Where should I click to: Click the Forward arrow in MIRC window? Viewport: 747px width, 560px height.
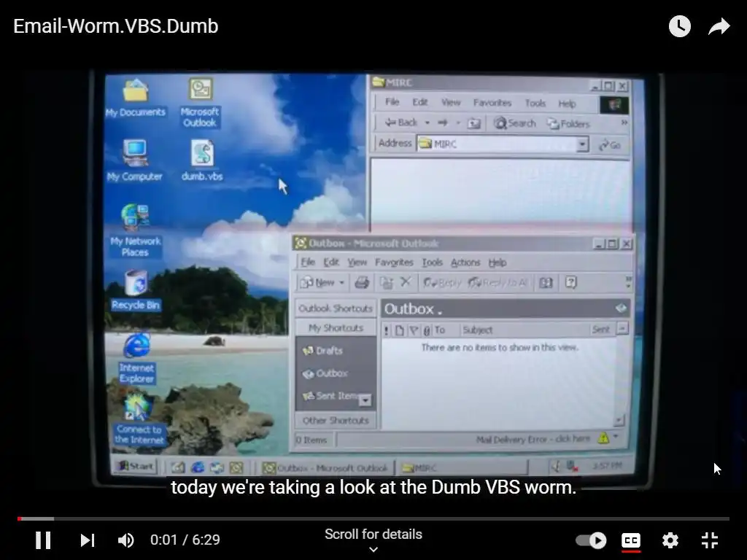443,122
